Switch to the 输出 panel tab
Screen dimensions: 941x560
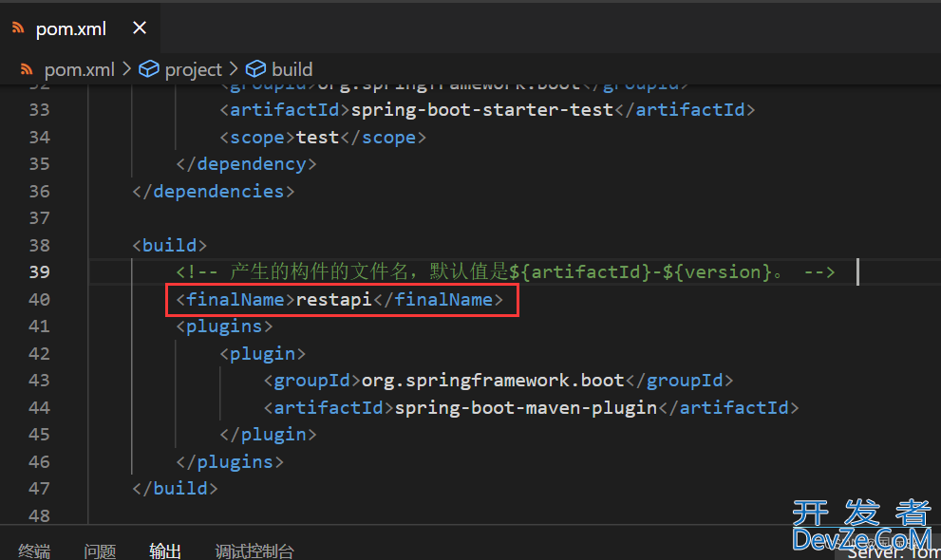[165, 551]
